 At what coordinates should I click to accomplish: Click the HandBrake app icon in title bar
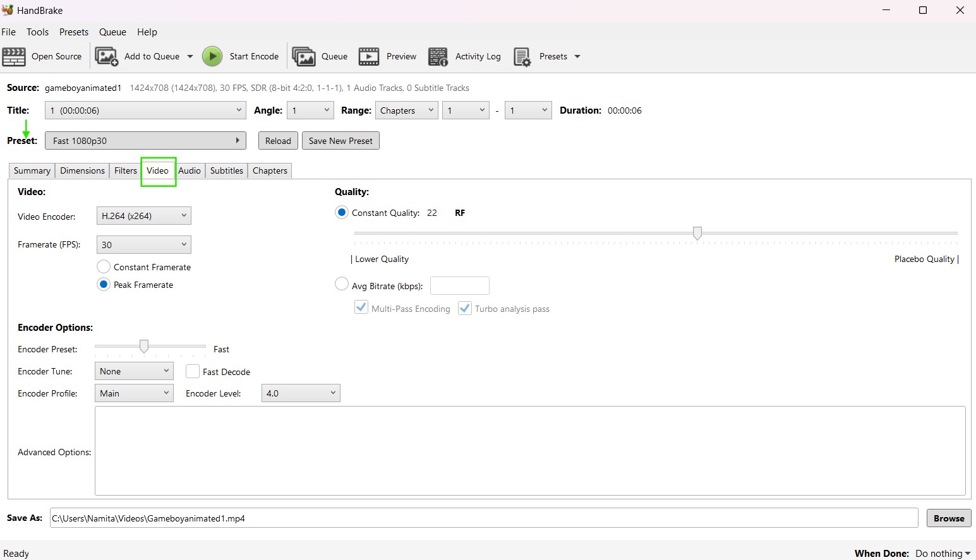point(8,10)
